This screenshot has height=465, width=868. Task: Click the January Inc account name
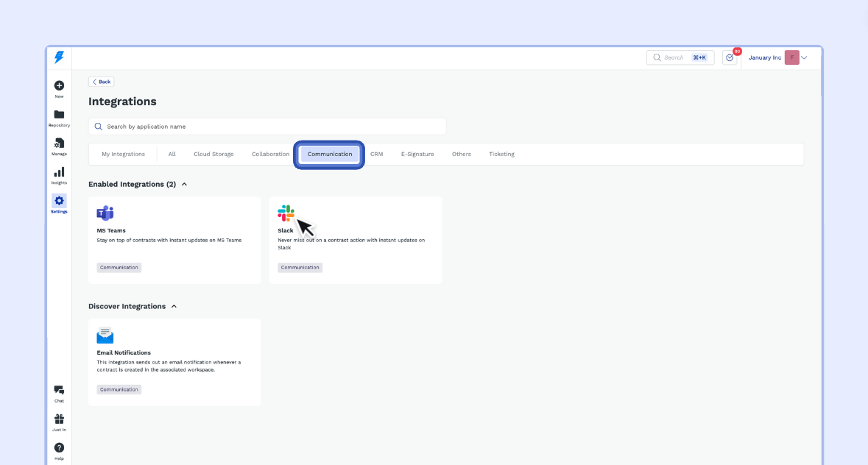click(x=765, y=57)
